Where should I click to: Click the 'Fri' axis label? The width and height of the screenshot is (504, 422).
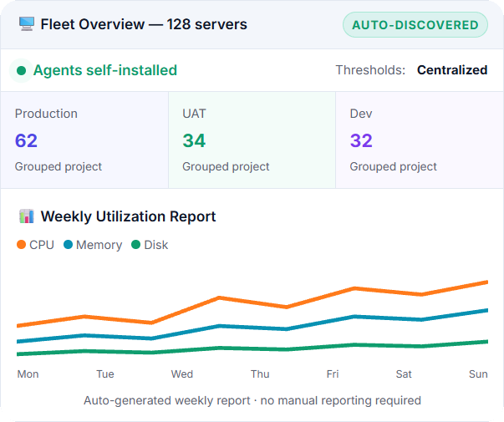click(x=333, y=374)
